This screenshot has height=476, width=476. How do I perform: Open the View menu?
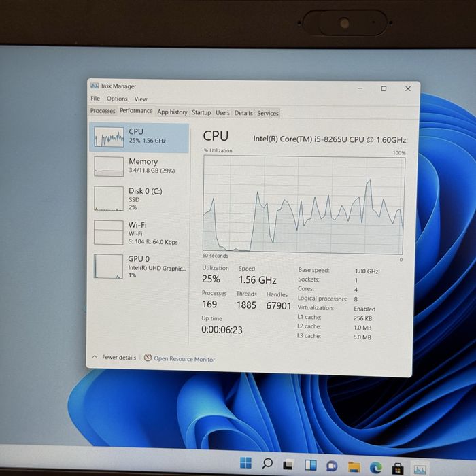141,99
